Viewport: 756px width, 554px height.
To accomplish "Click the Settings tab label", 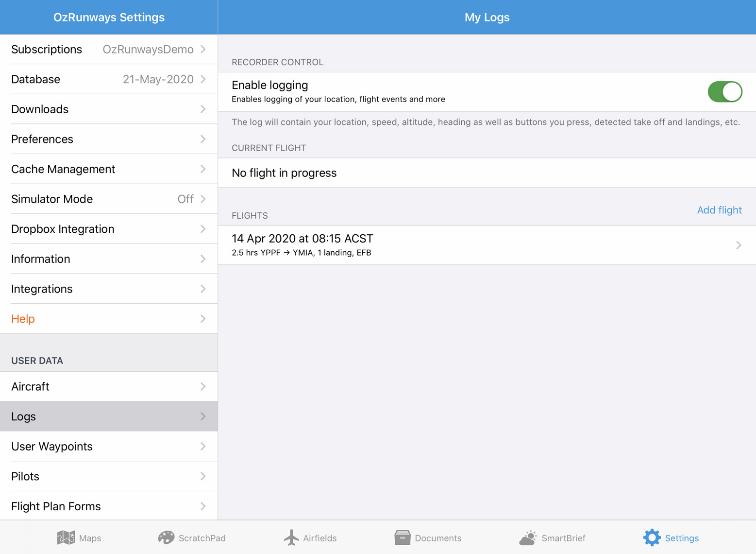I will 682,538.
